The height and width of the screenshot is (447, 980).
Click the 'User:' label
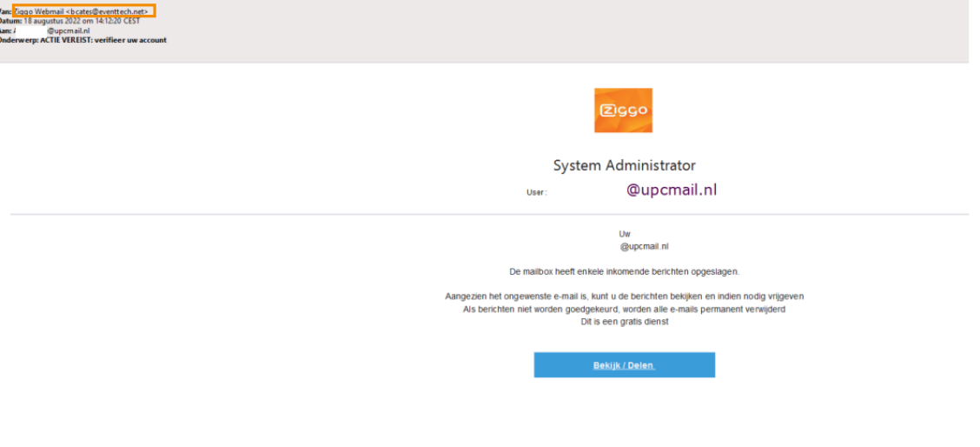pos(537,193)
